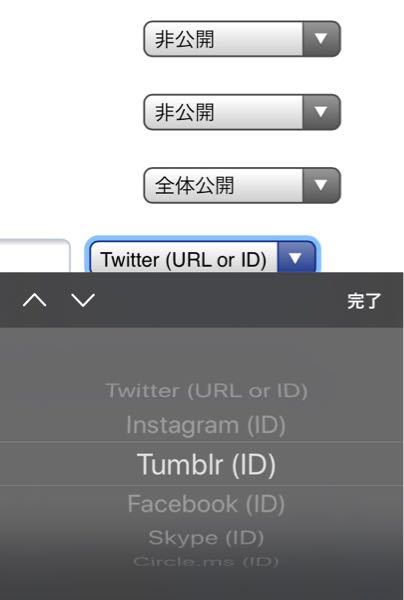The width and height of the screenshot is (404, 600).
Task: Tap 完了 to dismiss the picker
Action: [364, 301]
